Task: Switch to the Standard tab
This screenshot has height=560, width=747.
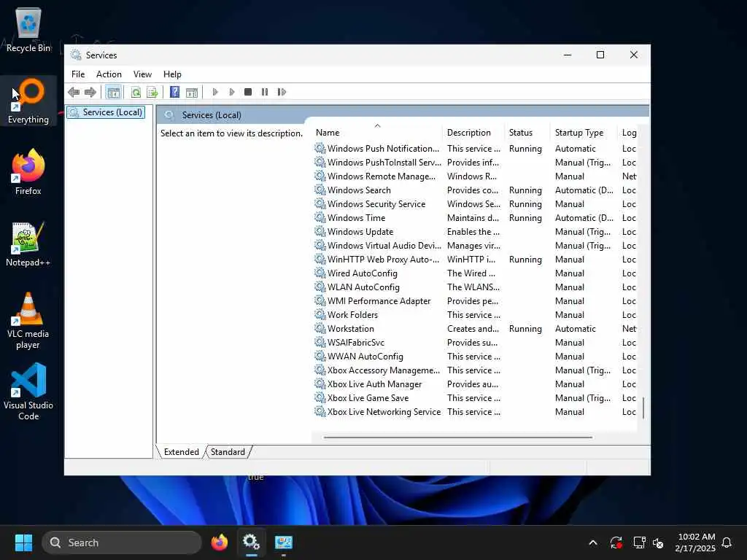Action: 228,452
